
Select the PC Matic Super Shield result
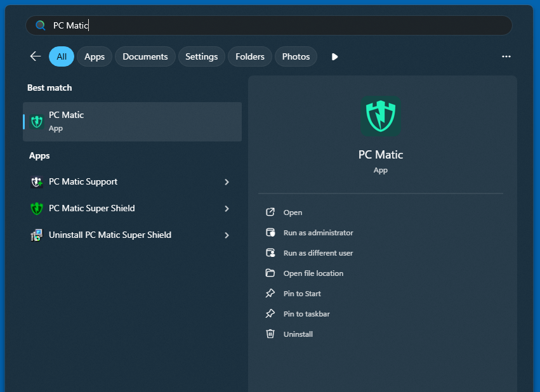tap(132, 208)
